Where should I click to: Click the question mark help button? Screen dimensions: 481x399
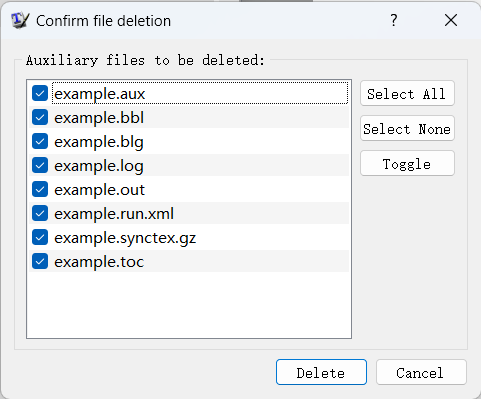[394, 21]
